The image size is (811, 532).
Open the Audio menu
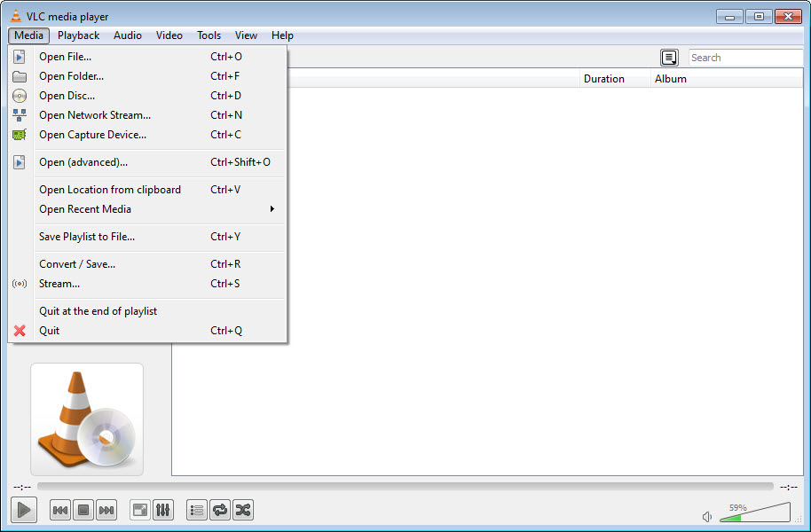(x=128, y=35)
